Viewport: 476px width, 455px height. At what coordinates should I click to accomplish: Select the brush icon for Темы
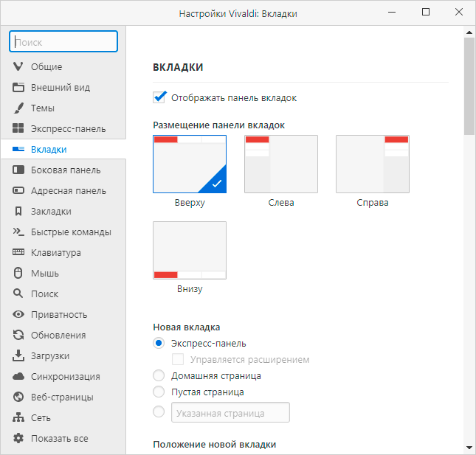pos(18,108)
